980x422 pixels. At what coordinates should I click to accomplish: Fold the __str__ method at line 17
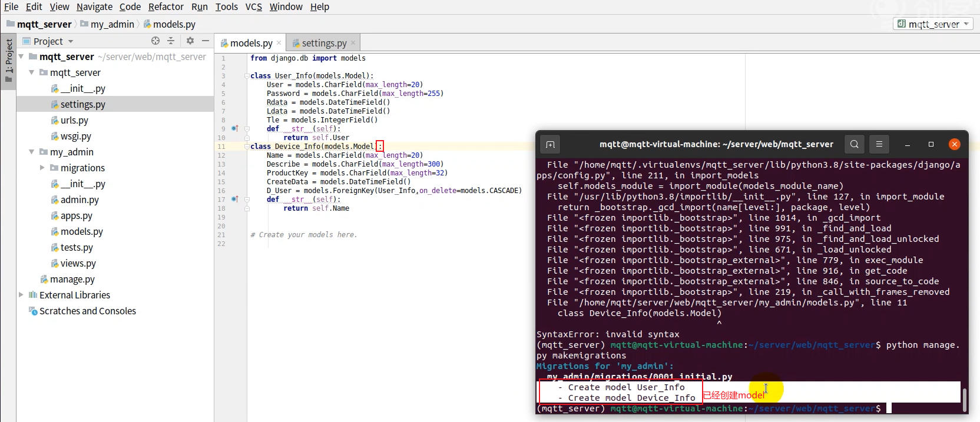[x=247, y=200]
